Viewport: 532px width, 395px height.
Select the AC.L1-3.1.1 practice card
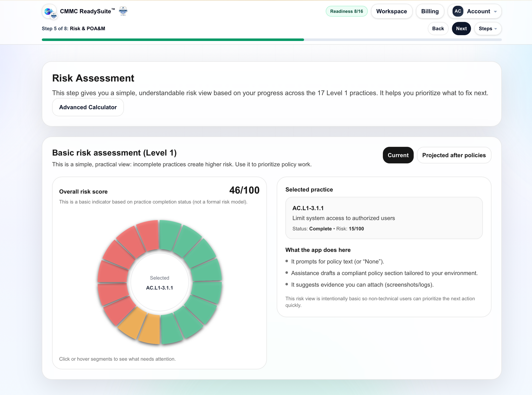pyautogui.click(x=384, y=218)
